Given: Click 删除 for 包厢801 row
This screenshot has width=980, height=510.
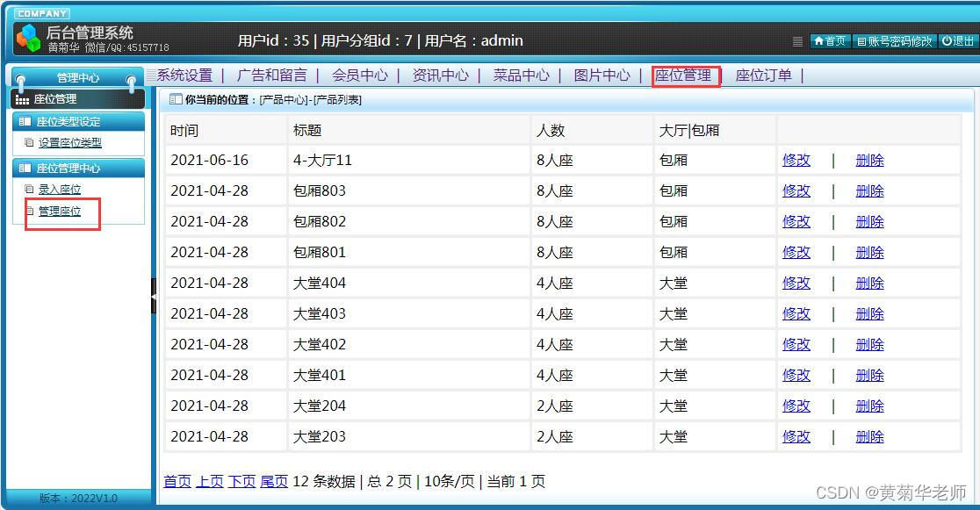Looking at the screenshot, I should coord(869,252).
